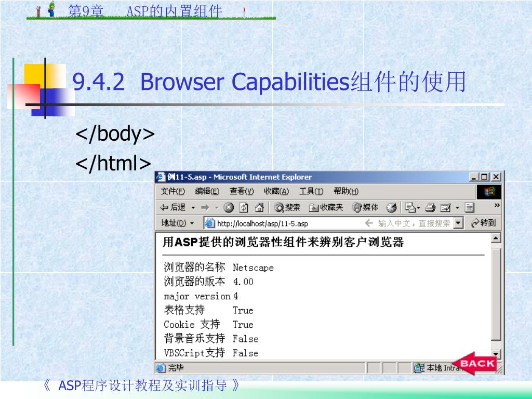Click the major version label
This screenshot has width=532, height=399.
point(197,297)
